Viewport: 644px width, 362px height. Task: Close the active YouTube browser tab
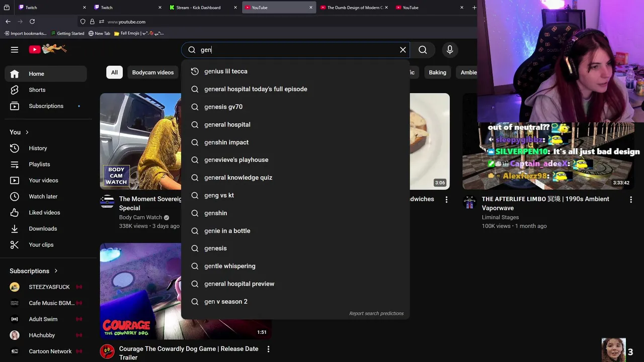coord(310,8)
